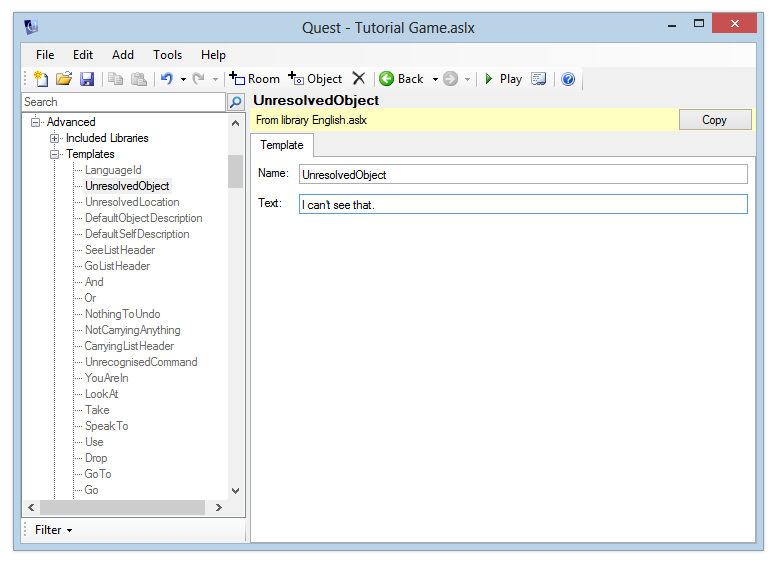Viewport: 777px width, 566px height.
Task: Click the Copy icon in toolbar
Action: tap(116, 79)
